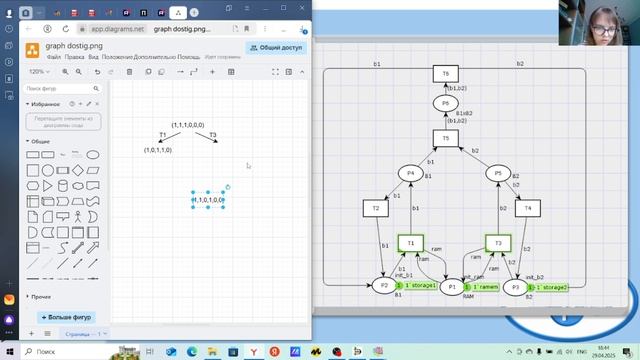Image resolution: width=640 pixels, height=360 pixels.
Task: Open the Дополнительно menu
Action: [155, 57]
